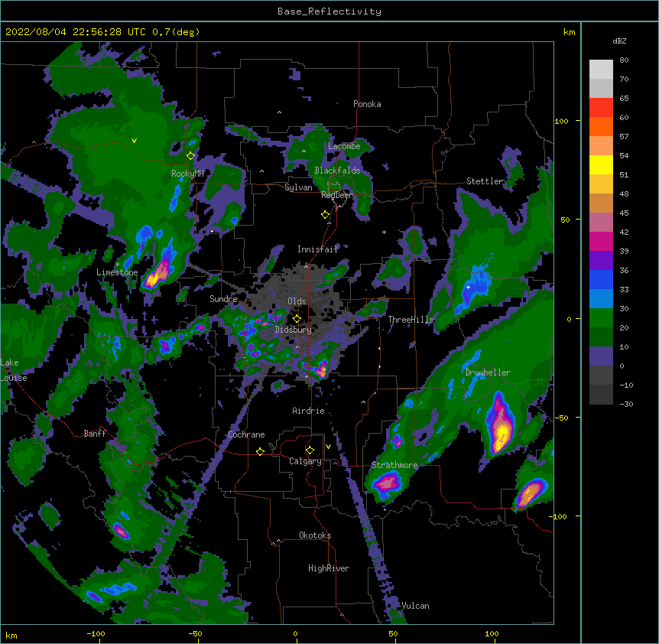Screen dimensions: 659x644
Task: Click the yellow station marker south of RedDeer
Action: (325, 215)
